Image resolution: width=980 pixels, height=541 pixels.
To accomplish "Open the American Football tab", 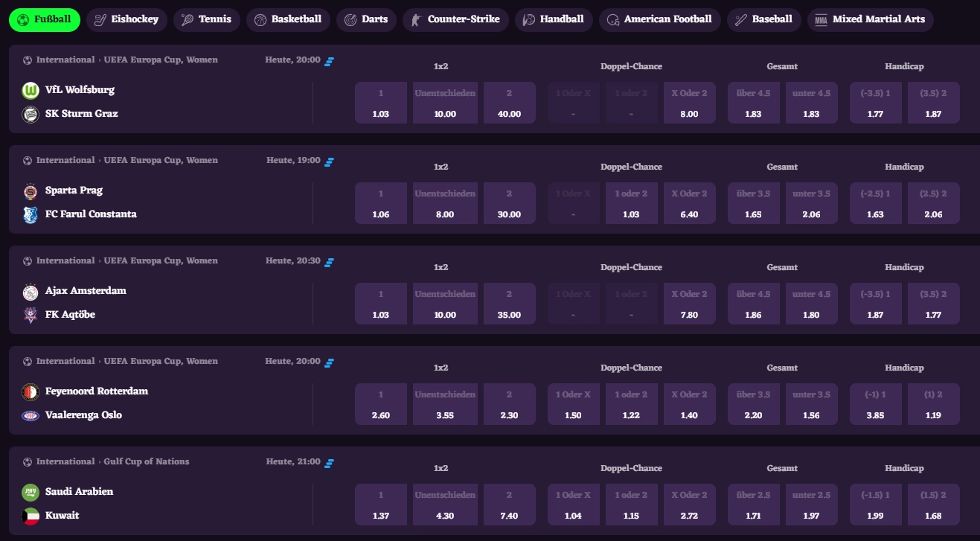I will point(660,19).
